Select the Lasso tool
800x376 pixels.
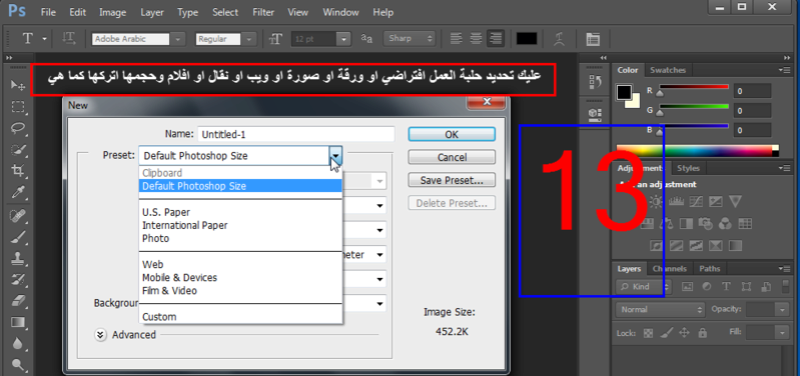click(x=18, y=128)
